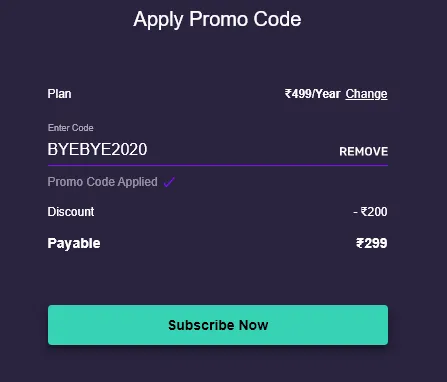Click the rupee symbol in plan price

pyautogui.click(x=288, y=94)
